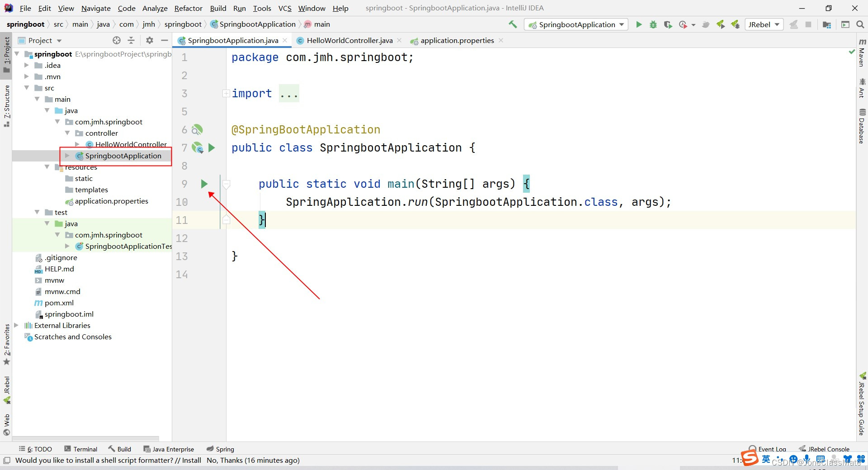Open Web tool window tab
The image size is (868, 470).
click(6, 425)
